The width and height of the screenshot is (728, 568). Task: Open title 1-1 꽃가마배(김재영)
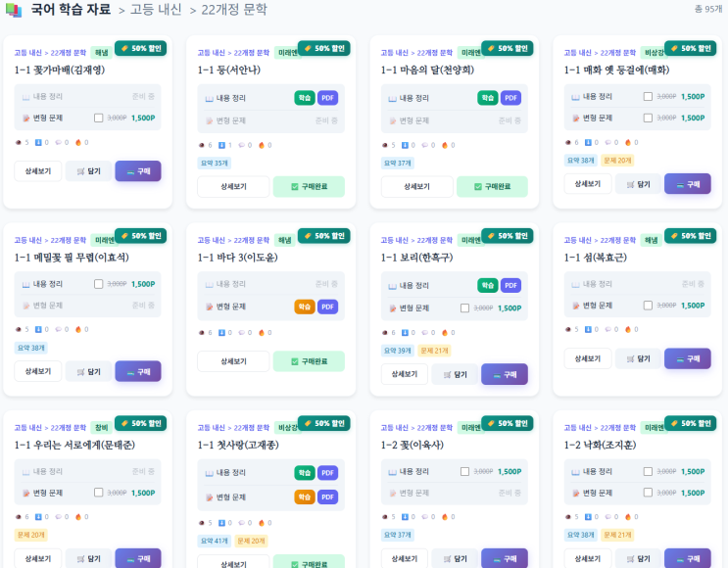pyautogui.click(x=60, y=71)
